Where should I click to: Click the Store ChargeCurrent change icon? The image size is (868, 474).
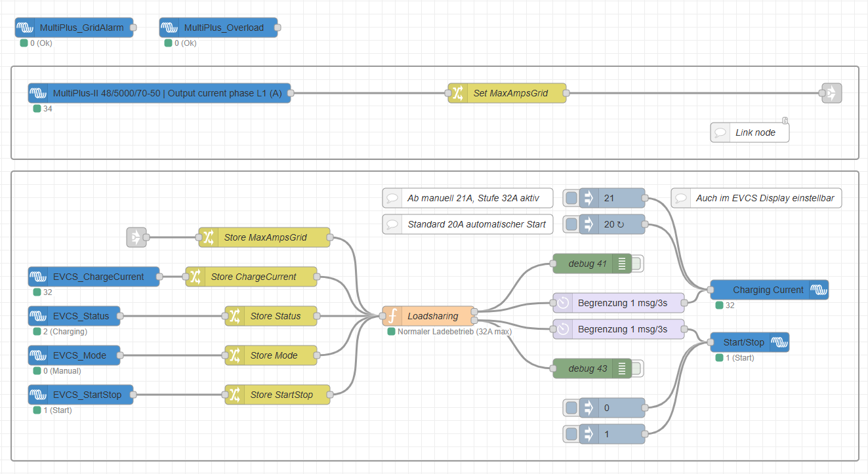coord(195,277)
